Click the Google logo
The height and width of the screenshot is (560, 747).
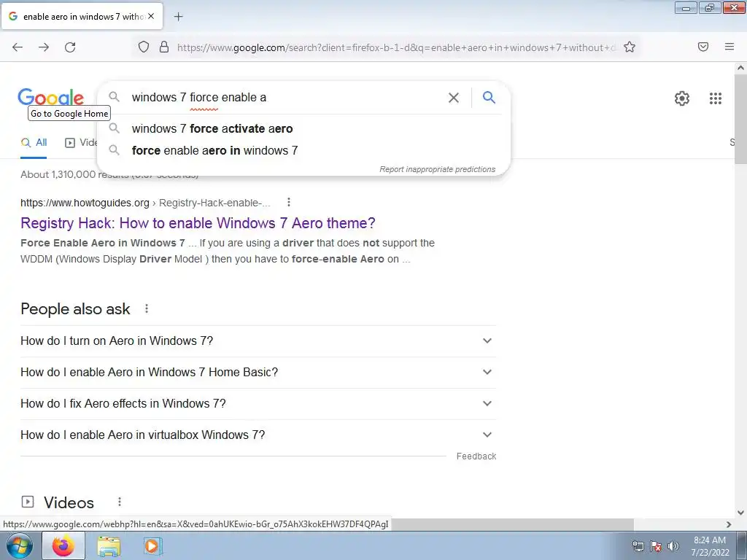pyautogui.click(x=50, y=97)
